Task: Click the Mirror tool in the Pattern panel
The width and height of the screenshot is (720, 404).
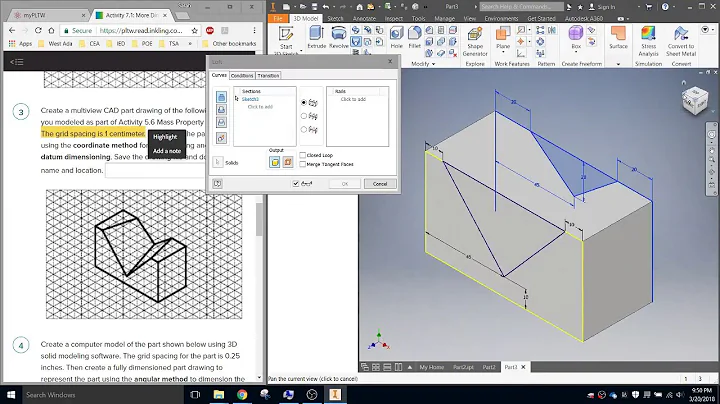Action: coord(552,30)
